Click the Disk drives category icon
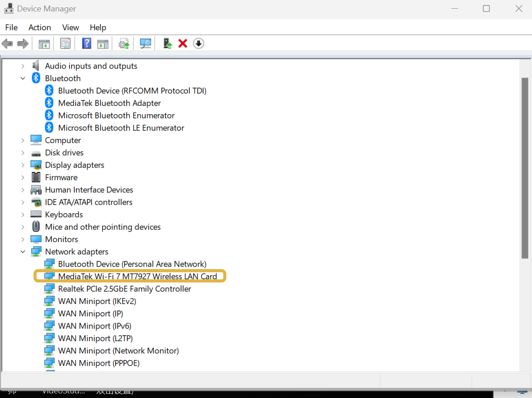 click(x=36, y=154)
